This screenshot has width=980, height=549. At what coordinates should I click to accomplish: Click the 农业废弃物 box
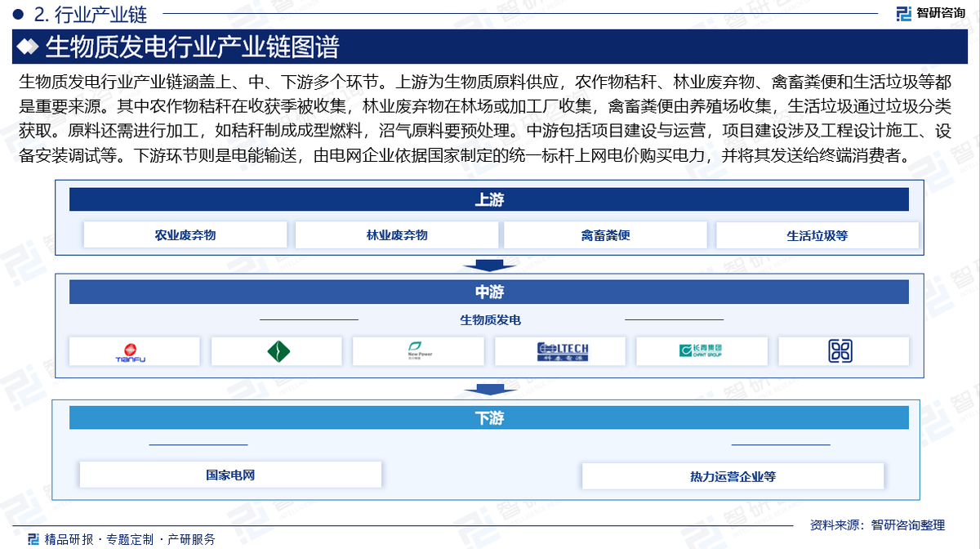185,235
